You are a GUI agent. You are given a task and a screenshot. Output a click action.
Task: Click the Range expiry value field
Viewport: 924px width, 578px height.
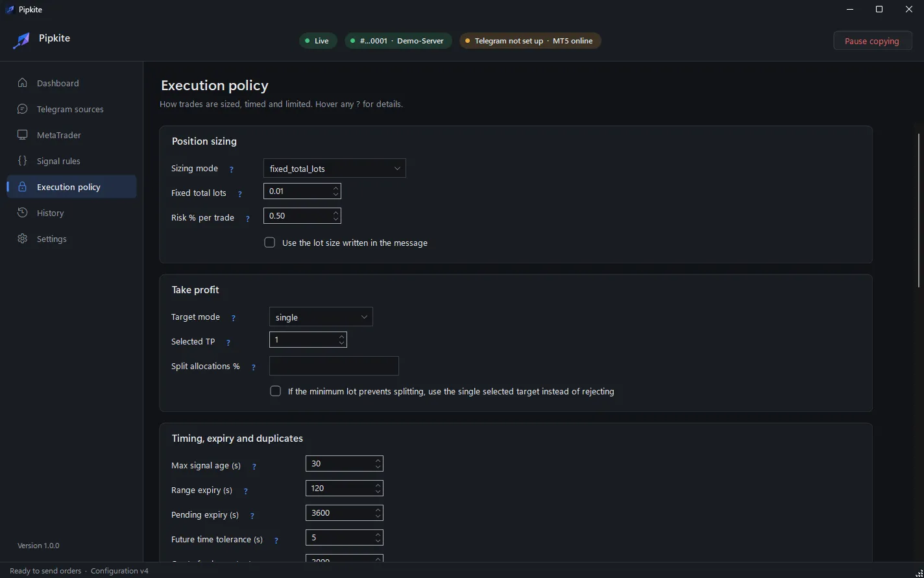click(x=345, y=488)
